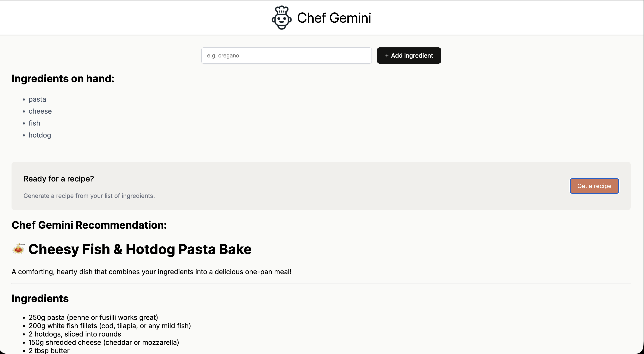Click the 200g white fish fillets line
The image size is (644, 354).
click(109, 326)
